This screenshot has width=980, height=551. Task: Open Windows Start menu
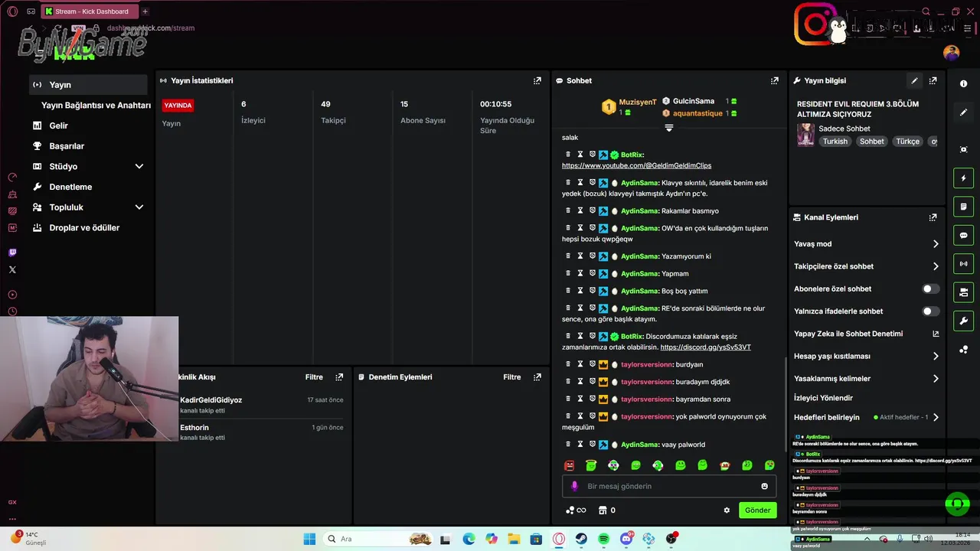point(309,539)
